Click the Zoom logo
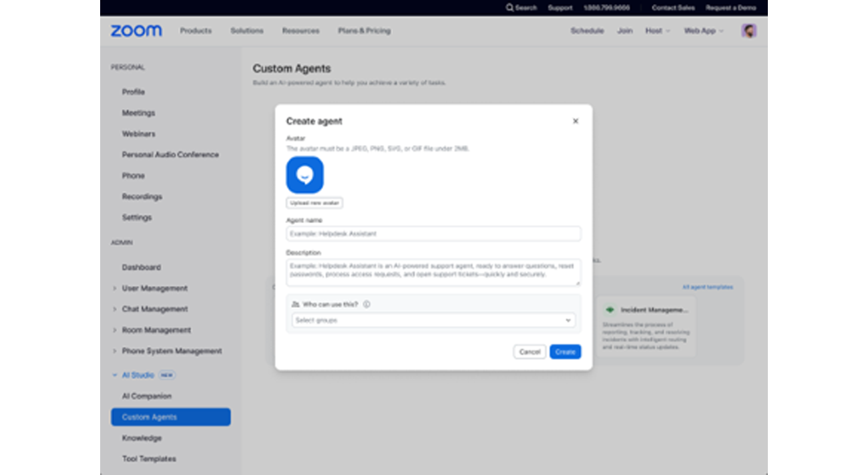Image resolution: width=868 pixels, height=475 pixels. [x=136, y=31]
